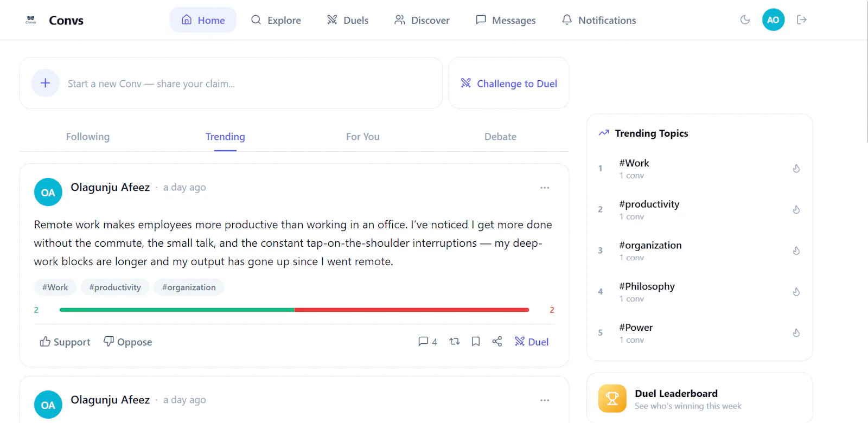Oppose the remote work post
The height and width of the screenshot is (423, 868).
point(128,342)
